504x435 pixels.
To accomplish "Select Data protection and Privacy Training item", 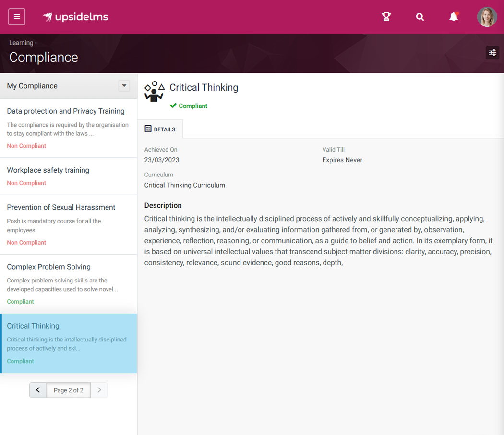I will click(69, 128).
